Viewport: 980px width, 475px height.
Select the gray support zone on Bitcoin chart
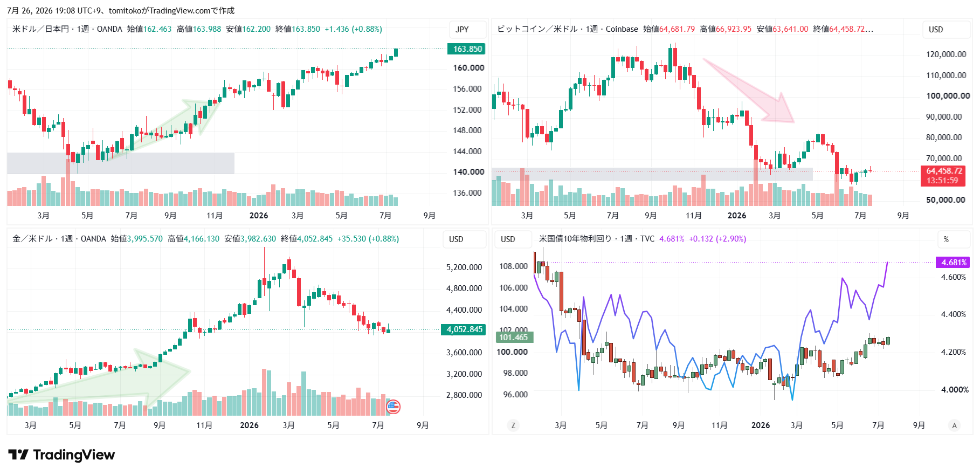point(652,174)
